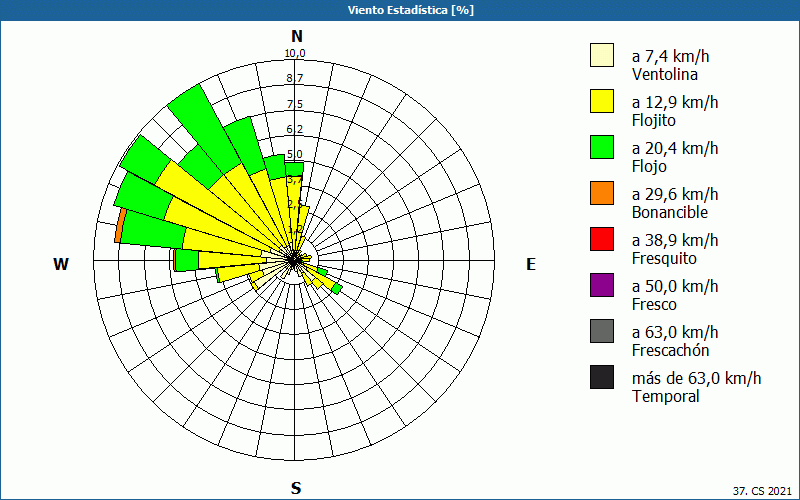Click the Frescachón legend label

[670, 351]
